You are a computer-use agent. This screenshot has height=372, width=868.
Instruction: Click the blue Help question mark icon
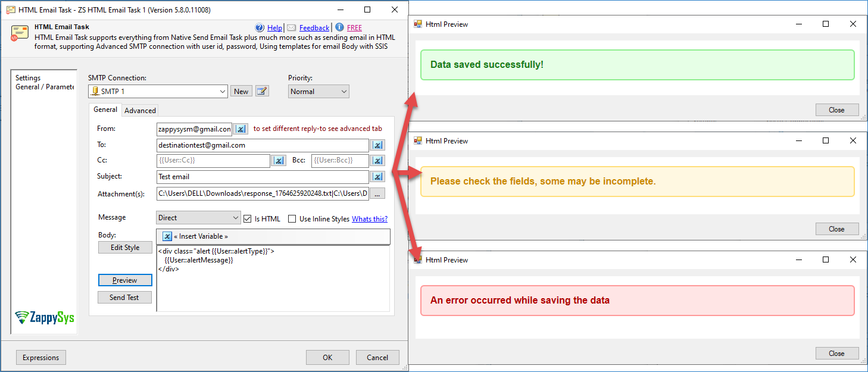click(260, 27)
